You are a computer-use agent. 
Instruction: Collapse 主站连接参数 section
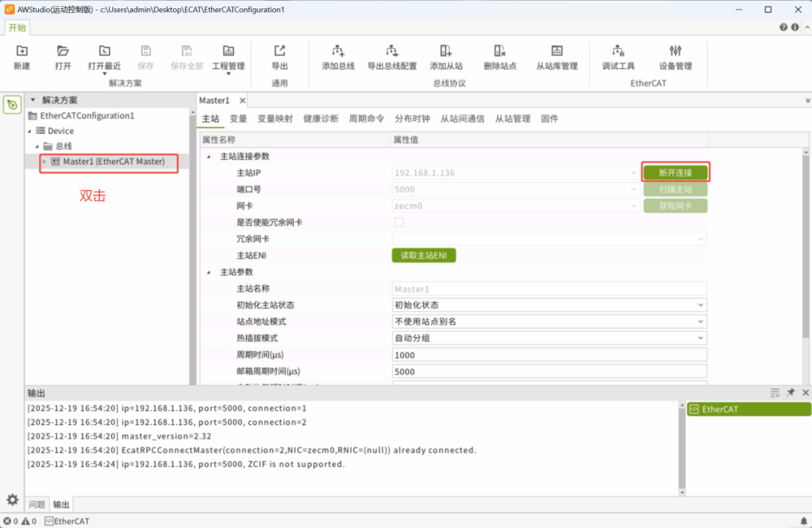(x=209, y=156)
